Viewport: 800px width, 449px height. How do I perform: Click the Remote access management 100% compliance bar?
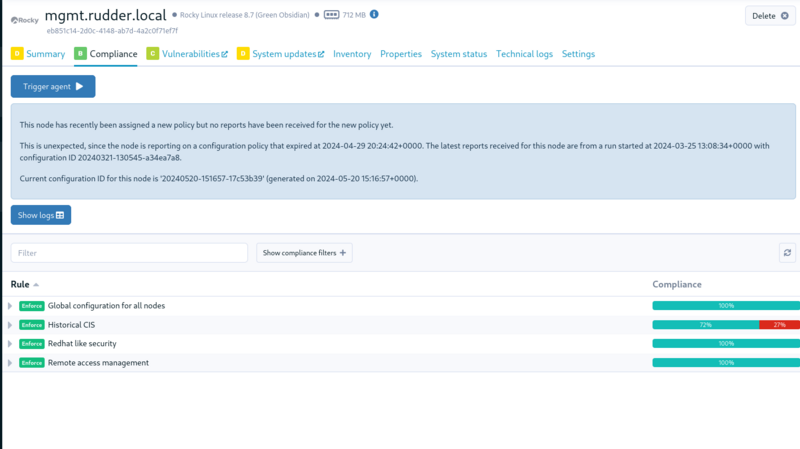(x=726, y=362)
